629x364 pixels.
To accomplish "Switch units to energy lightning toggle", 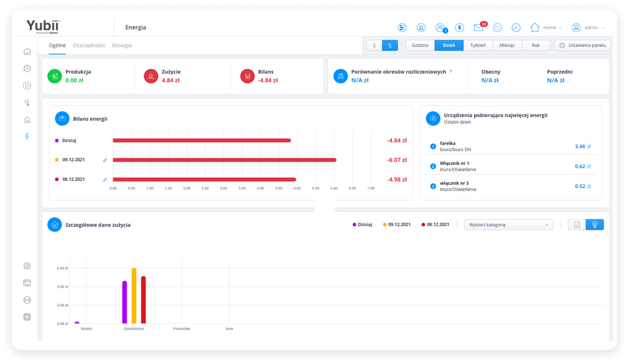I will tap(375, 45).
